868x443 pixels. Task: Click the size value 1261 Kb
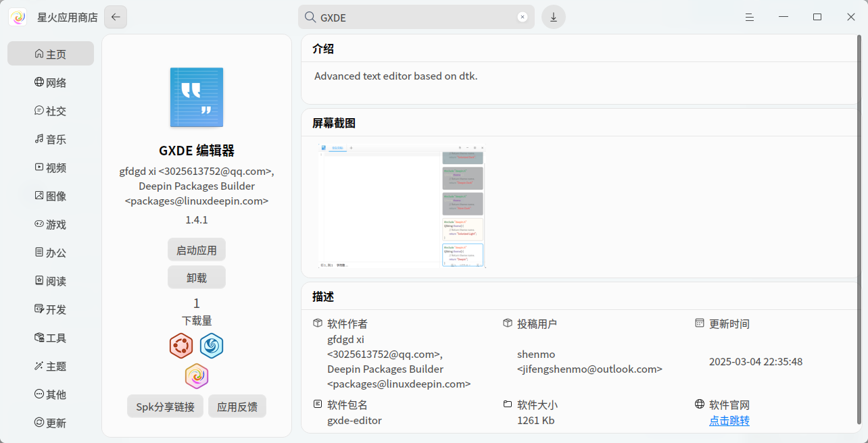coord(536,421)
